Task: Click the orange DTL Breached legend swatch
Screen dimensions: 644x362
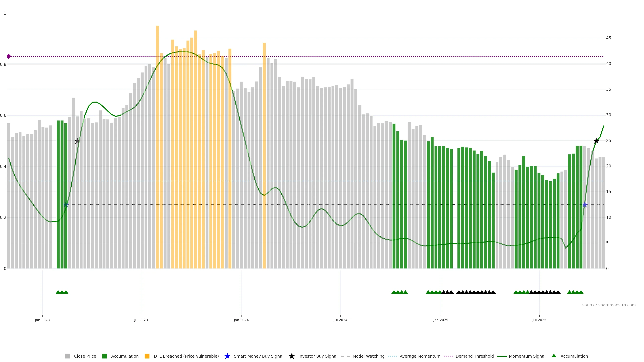Action: pyautogui.click(x=147, y=356)
